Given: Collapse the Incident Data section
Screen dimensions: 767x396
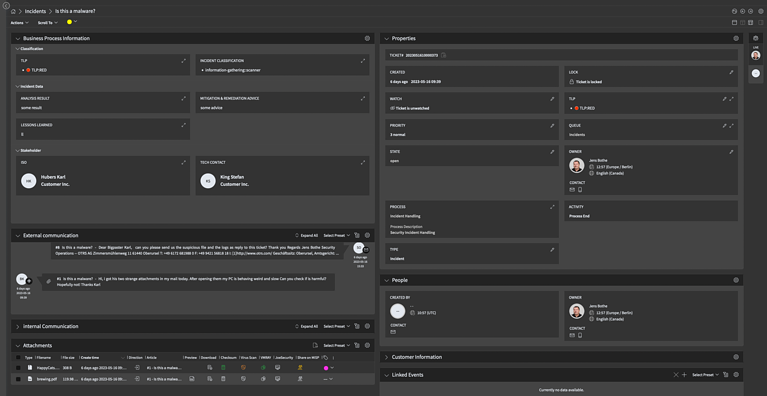Looking at the screenshot, I should pos(18,87).
